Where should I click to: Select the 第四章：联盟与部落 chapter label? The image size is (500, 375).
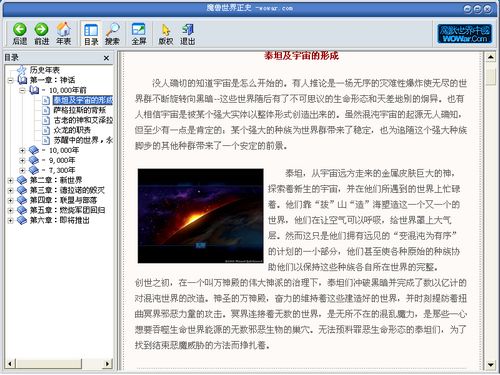(x=63, y=200)
